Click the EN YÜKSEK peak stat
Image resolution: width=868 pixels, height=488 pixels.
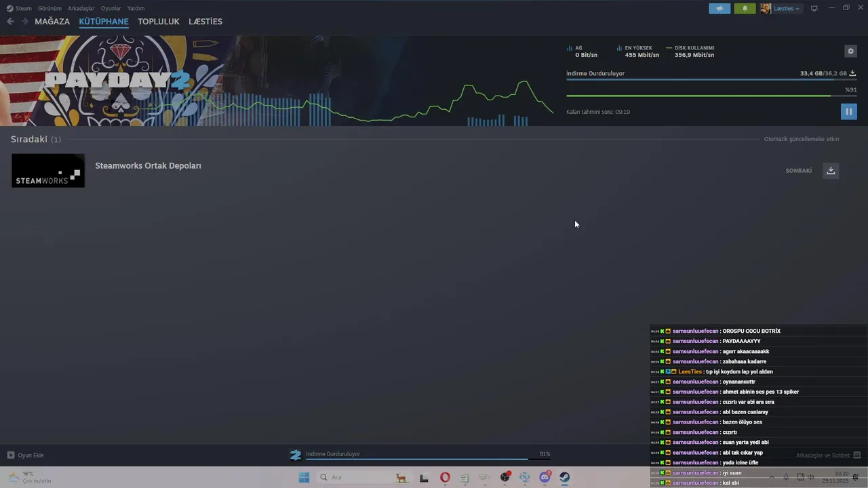pyautogui.click(x=637, y=52)
